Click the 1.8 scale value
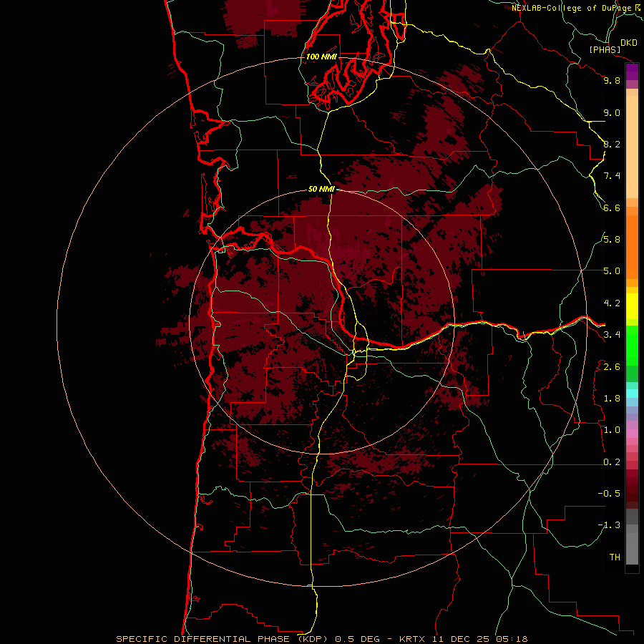Viewport: 644px width, 644px height. [612, 399]
